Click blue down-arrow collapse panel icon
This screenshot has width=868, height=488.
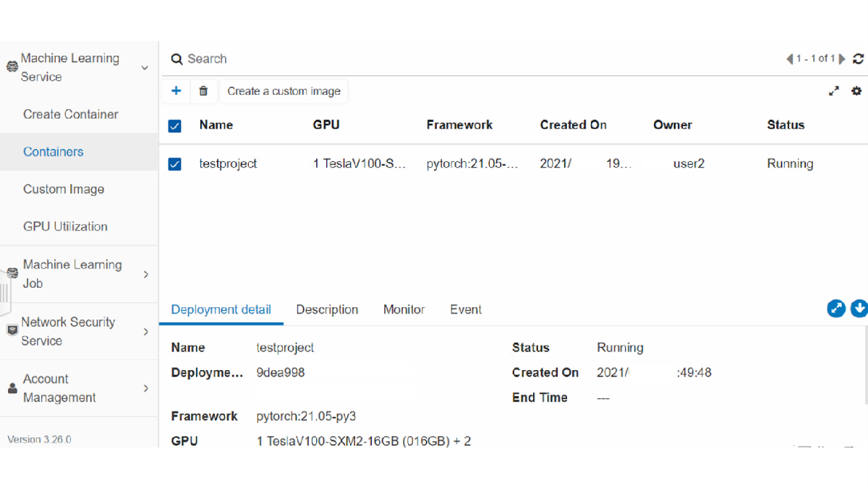click(859, 309)
